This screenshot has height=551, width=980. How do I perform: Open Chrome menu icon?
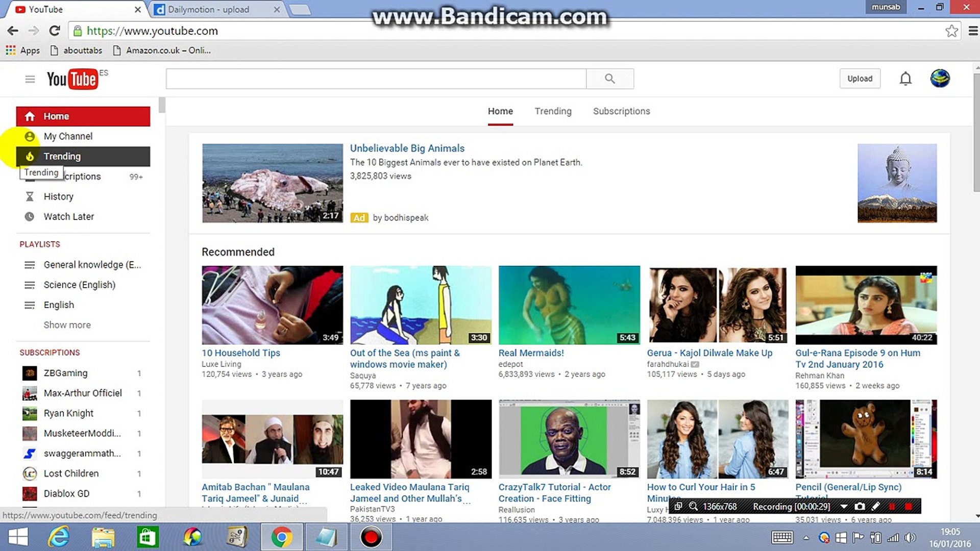pos(973,31)
